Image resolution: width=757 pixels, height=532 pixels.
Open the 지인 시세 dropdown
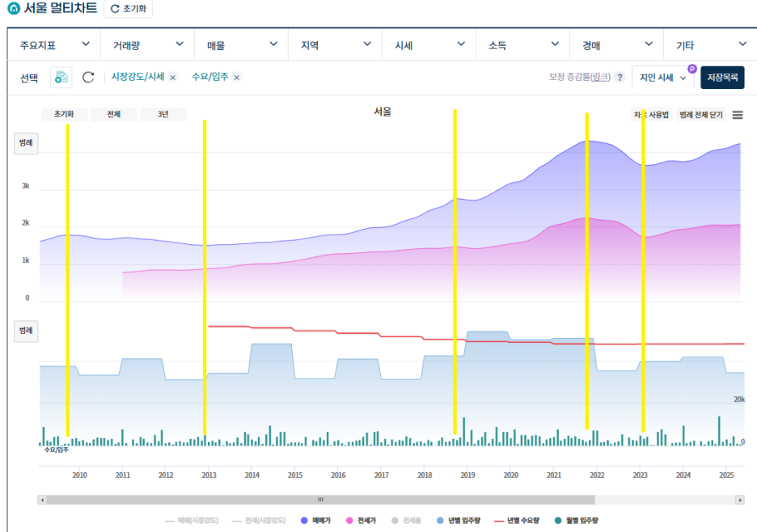point(662,78)
